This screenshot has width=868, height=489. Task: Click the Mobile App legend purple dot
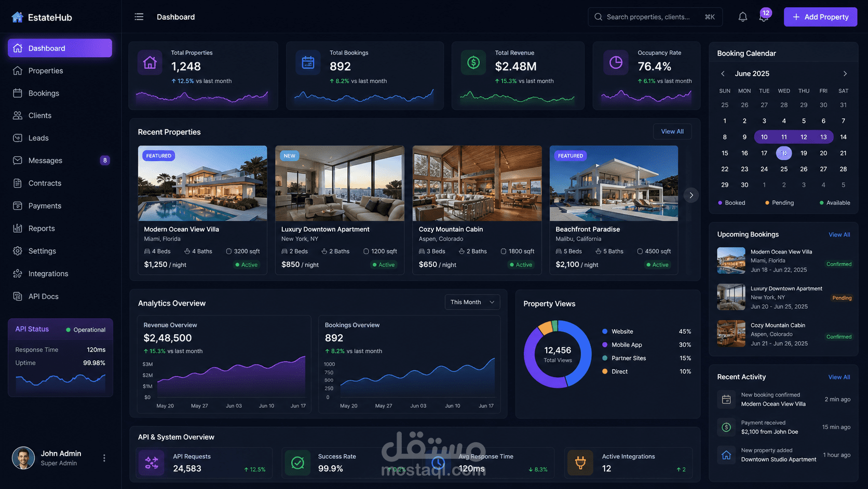click(x=605, y=345)
